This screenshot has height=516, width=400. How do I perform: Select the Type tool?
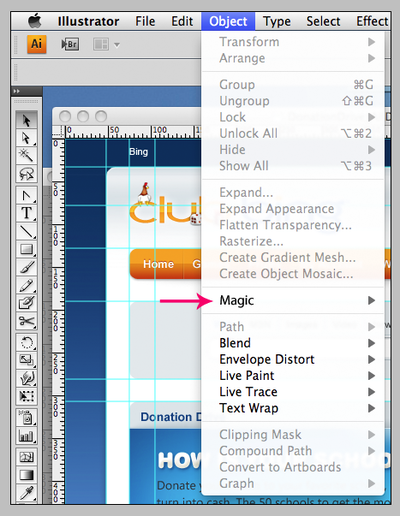pyautogui.click(x=26, y=213)
